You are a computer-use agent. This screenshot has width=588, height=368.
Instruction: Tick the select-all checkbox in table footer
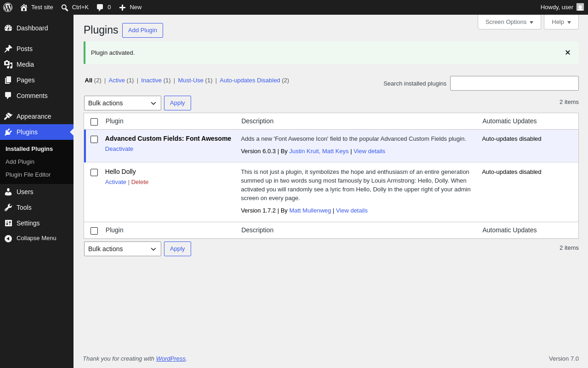(x=94, y=231)
